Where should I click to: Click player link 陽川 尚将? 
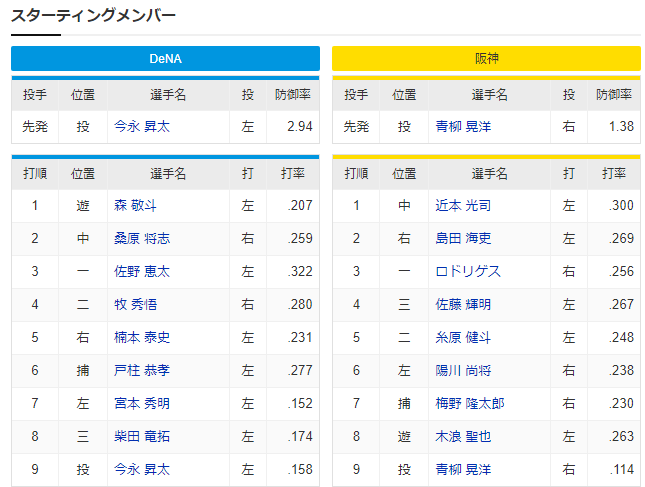click(463, 370)
